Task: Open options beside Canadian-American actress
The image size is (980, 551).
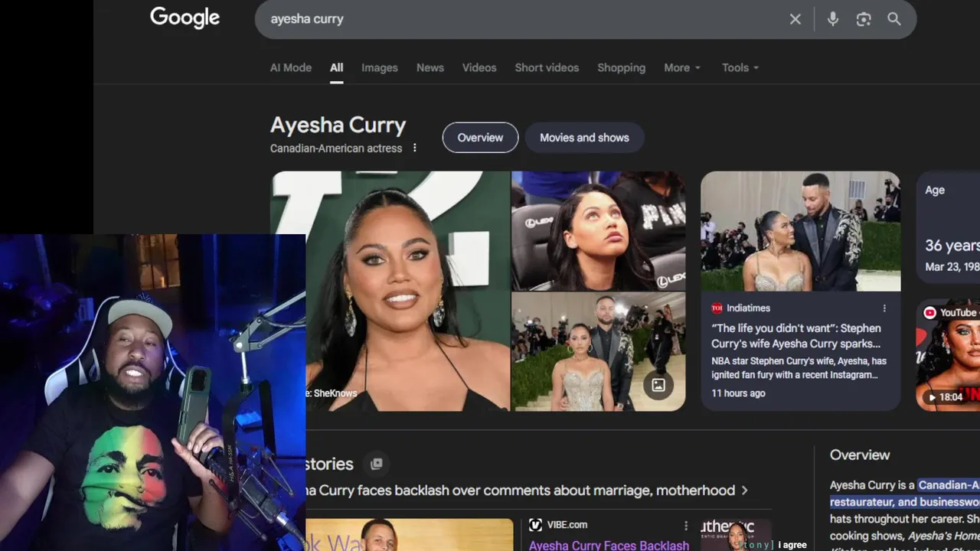Action: tap(415, 148)
